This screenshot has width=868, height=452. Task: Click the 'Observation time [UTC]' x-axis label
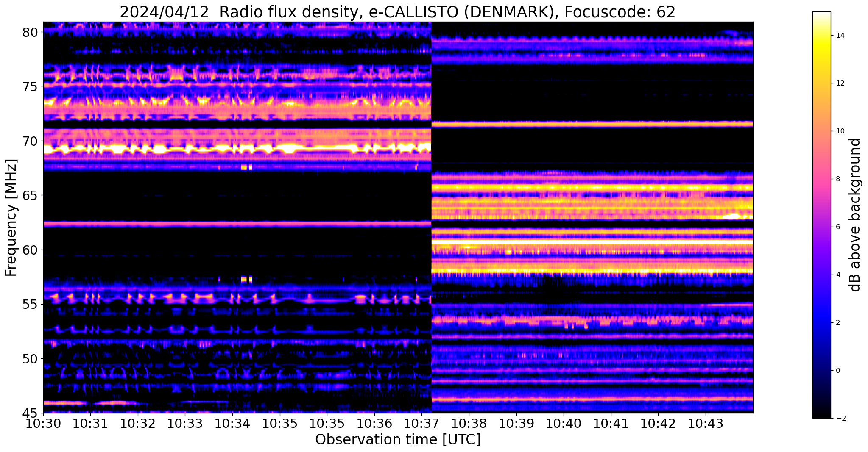click(398, 440)
